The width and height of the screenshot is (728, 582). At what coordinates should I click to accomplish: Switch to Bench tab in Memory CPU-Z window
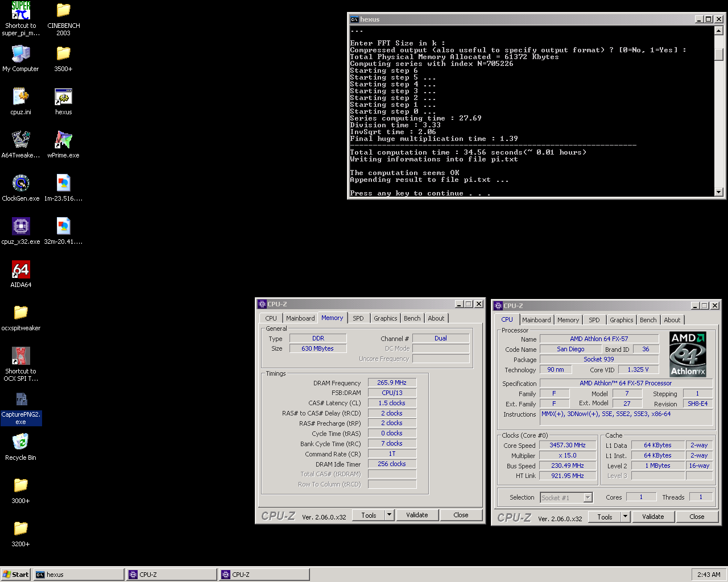[412, 318]
